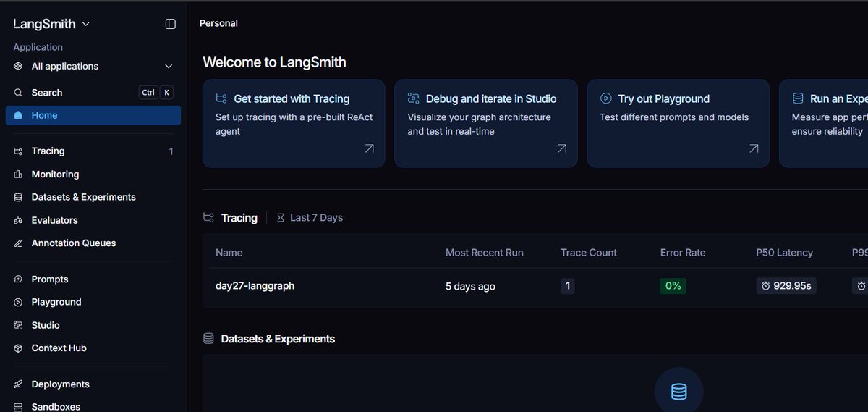The width and height of the screenshot is (868, 412).
Task: Click the sidebar Playground play icon
Action: point(18,302)
